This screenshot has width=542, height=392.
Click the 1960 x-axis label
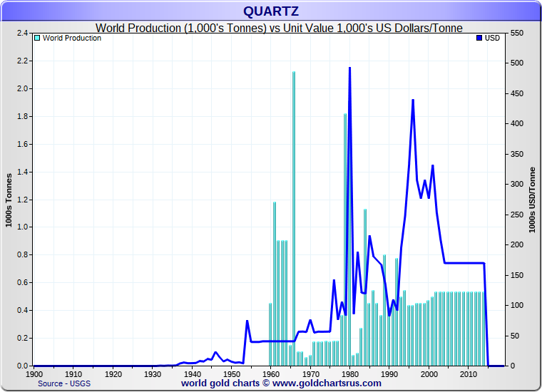click(271, 374)
